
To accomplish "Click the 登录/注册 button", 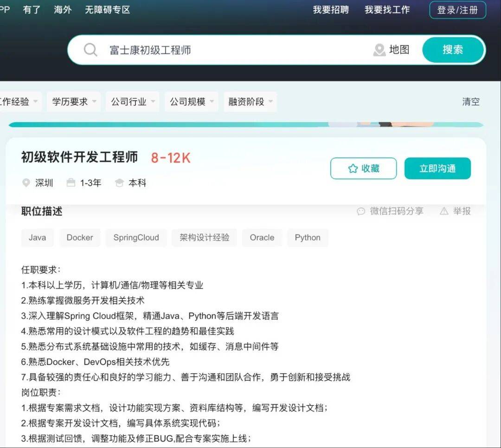I will 458,10.
